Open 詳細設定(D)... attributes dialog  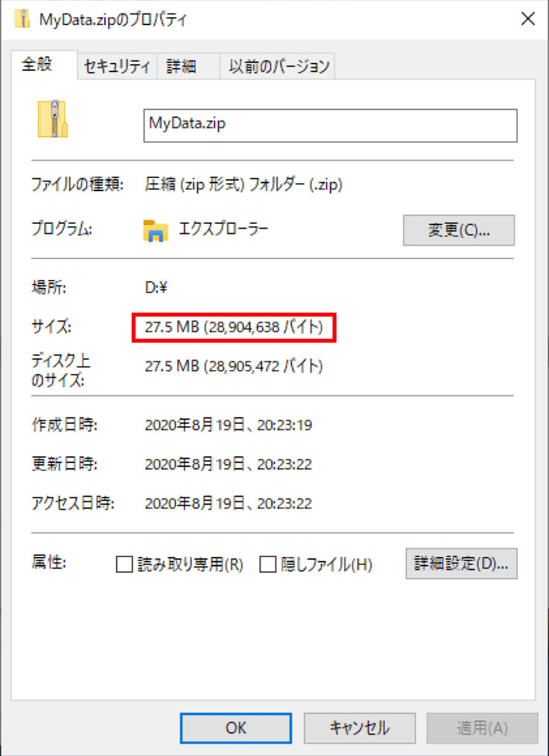[x=461, y=563]
